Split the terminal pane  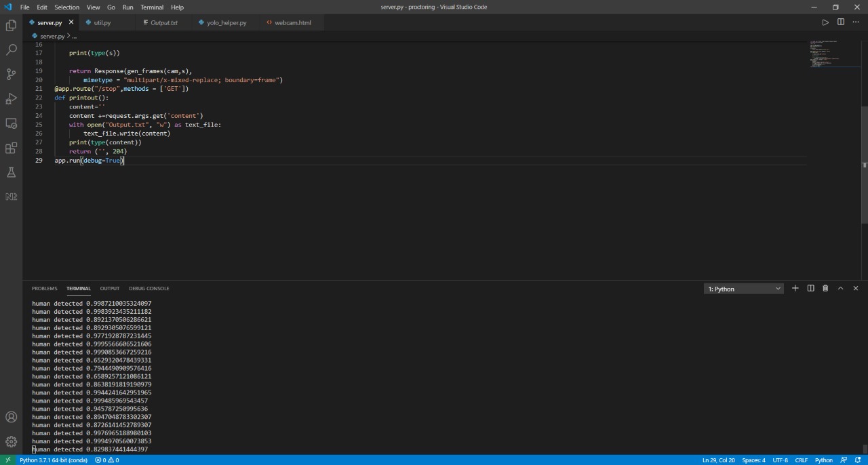click(810, 288)
